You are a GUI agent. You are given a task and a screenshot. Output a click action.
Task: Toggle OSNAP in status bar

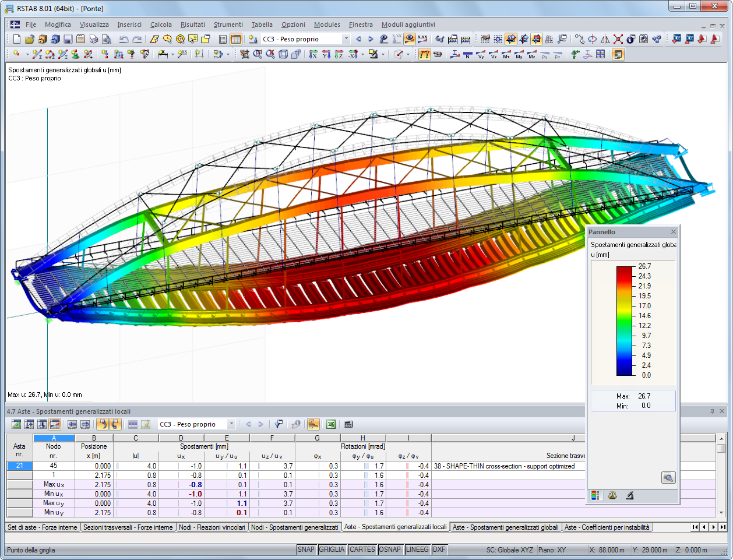390,550
